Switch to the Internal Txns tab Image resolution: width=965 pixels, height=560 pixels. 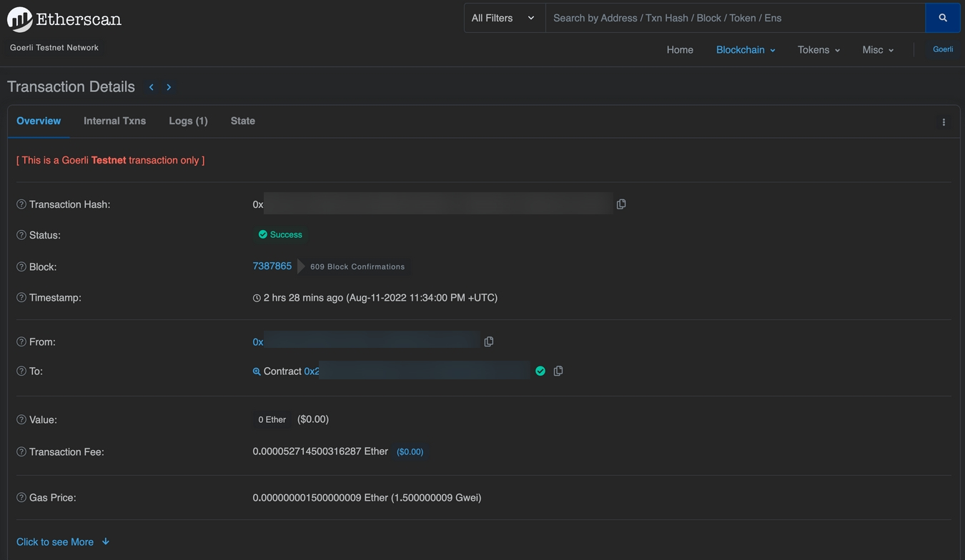(x=115, y=121)
